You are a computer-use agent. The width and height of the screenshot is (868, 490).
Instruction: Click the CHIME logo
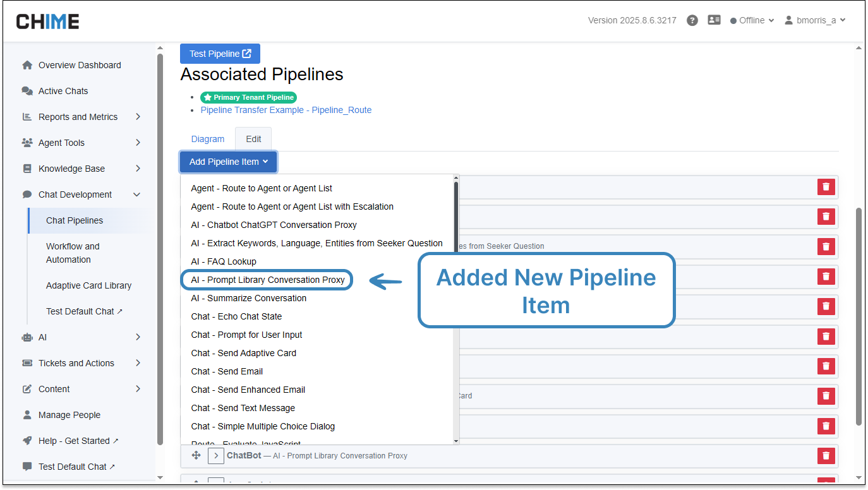(48, 21)
